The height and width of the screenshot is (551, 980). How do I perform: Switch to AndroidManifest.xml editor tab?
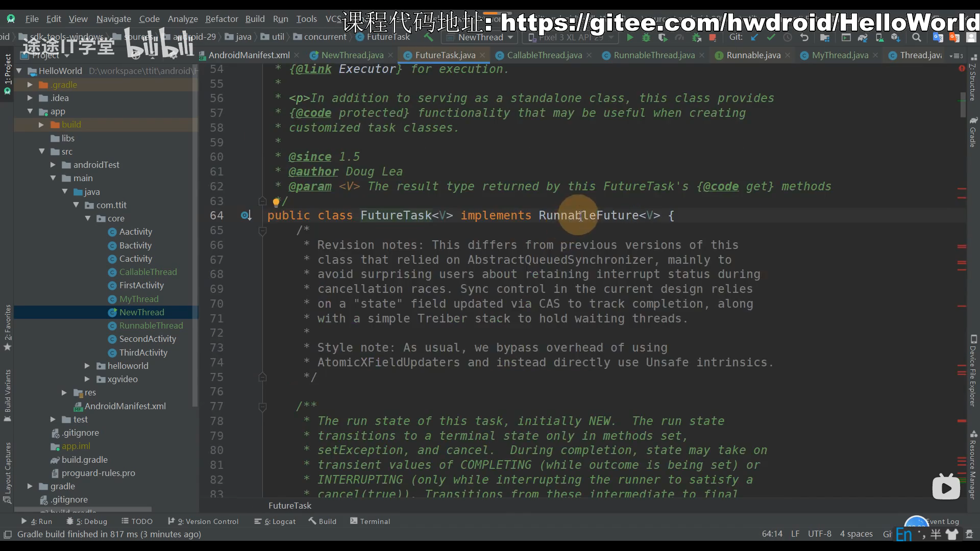tap(249, 55)
